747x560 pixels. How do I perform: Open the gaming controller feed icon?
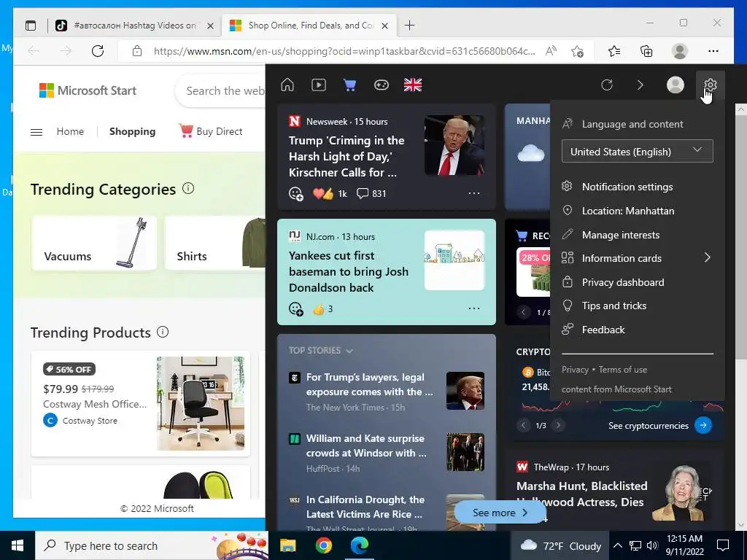pyautogui.click(x=381, y=85)
